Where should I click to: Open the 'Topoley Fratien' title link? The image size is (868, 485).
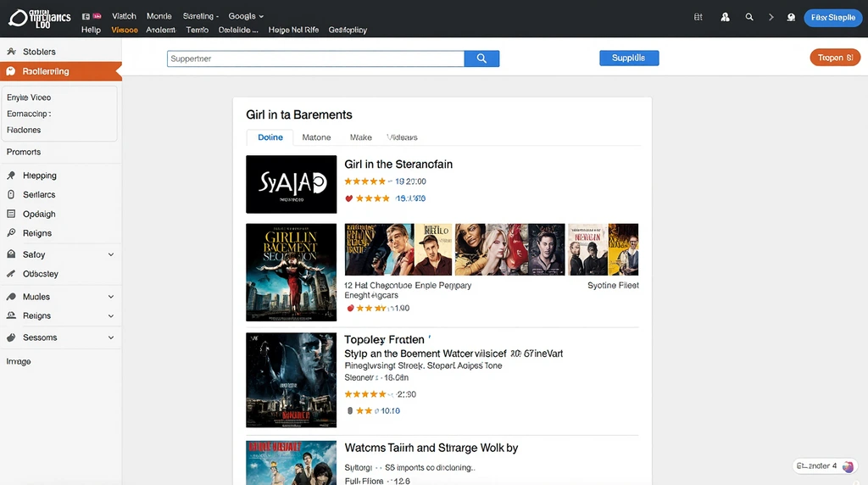tap(384, 340)
